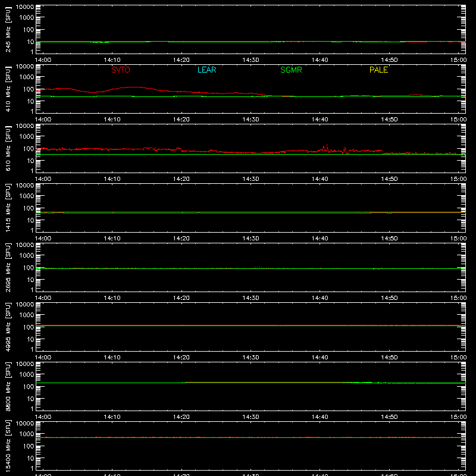
Task: Click the 100 tick label of 610 MHz plot
Action: coord(29,149)
